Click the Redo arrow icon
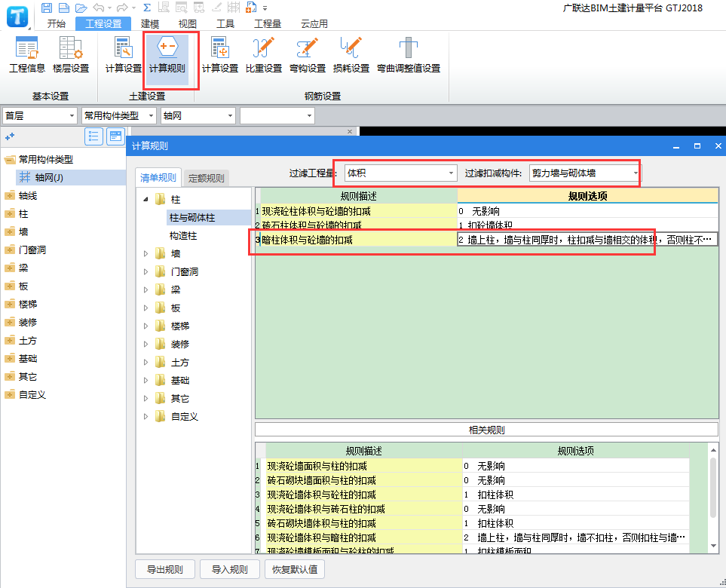The width and height of the screenshot is (726, 588). [x=123, y=8]
